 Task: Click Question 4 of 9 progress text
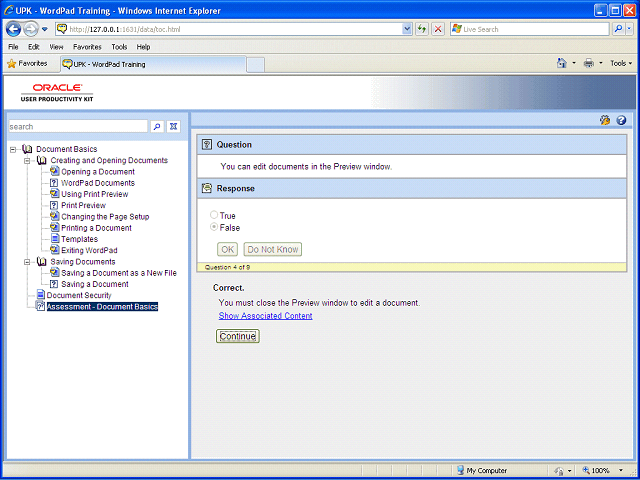coord(227,267)
